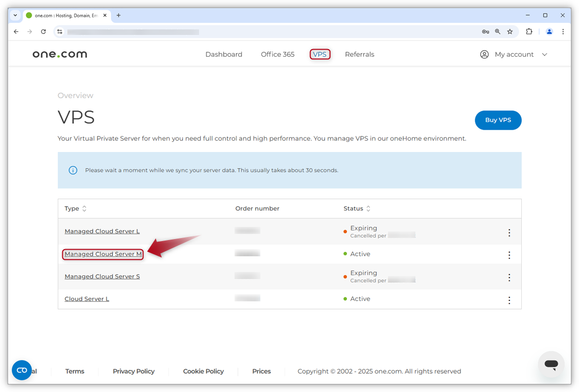Click the one.com logo
The height and width of the screenshot is (392, 579).
click(x=59, y=54)
